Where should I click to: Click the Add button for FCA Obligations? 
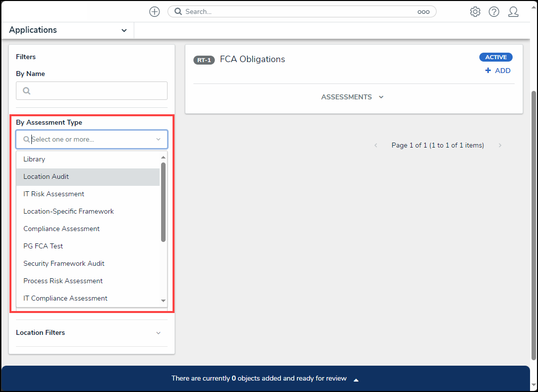click(498, 71)
